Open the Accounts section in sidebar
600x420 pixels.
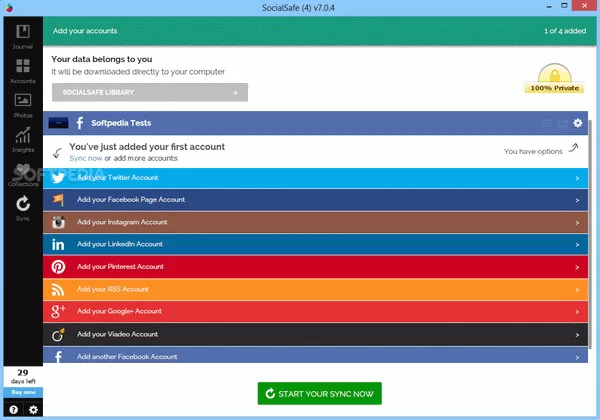pos(23,71)
